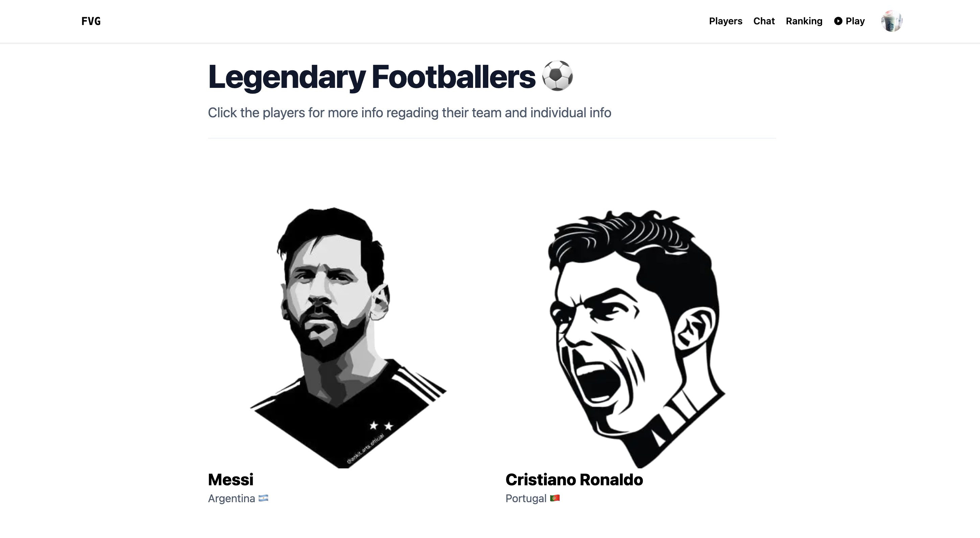Screen dimensions: 980x538
Task: Click the two stars on Messi's jersey
Action: [x=381, y=425]
